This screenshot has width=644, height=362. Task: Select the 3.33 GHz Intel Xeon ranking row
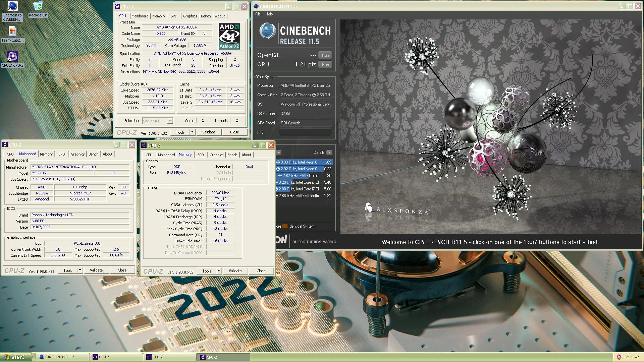304,162
